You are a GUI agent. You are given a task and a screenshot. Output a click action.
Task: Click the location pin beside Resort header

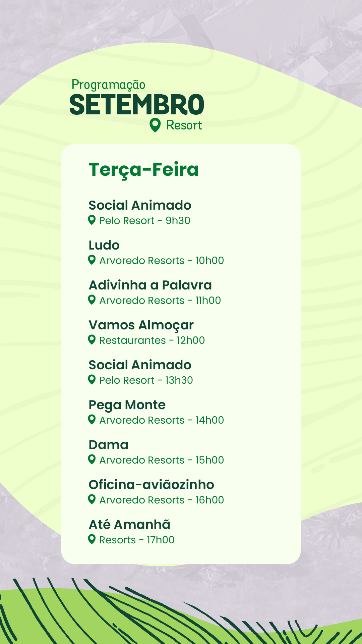click(155, 125)
